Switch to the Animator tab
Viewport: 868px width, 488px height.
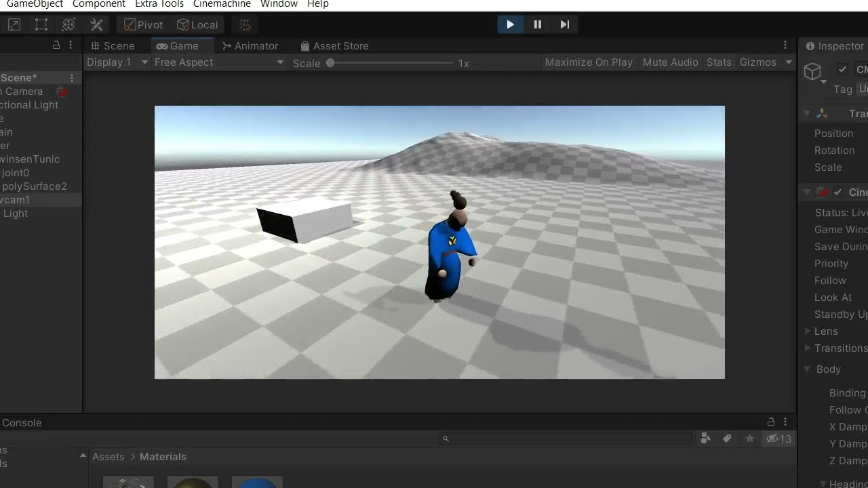250,46
